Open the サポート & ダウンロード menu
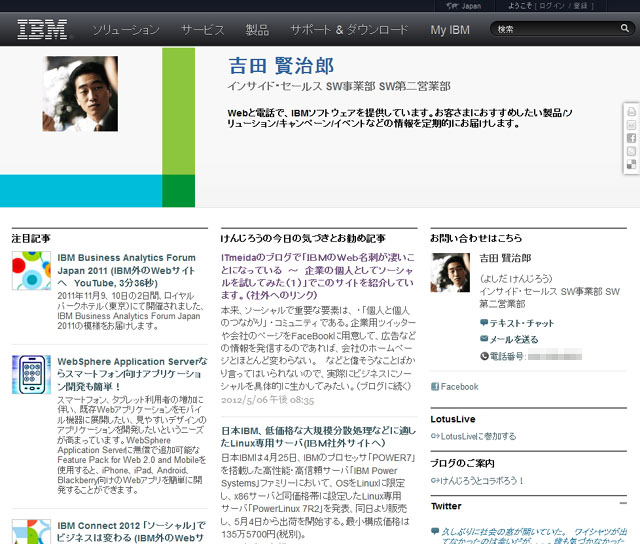This screenshot has height=544, width=640. pyautogui.click(x=349, y=30)
